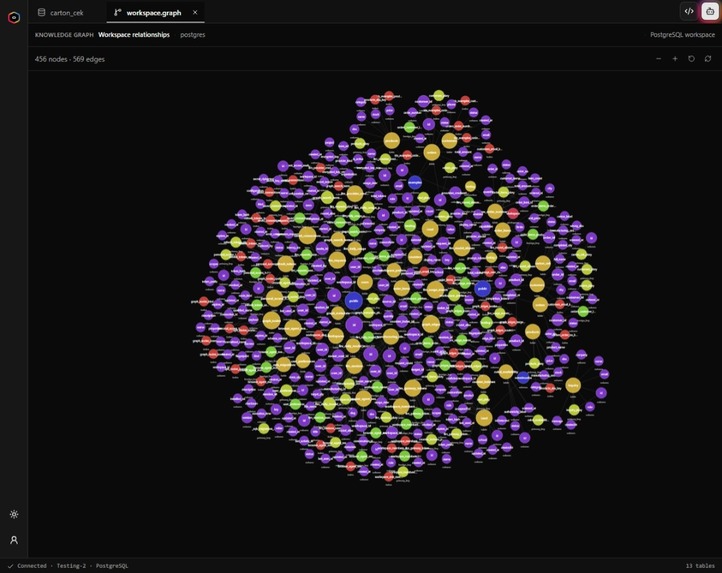Click the KNOWLEDGE GRAPH breadcrumb
This screenshot has height=573, width=722.
click(64, 35)
